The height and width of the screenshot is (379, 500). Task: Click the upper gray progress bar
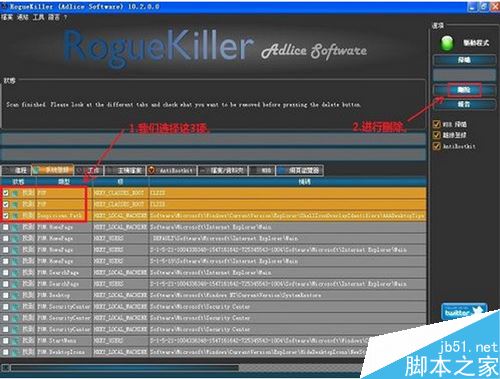tap(213, 140)
